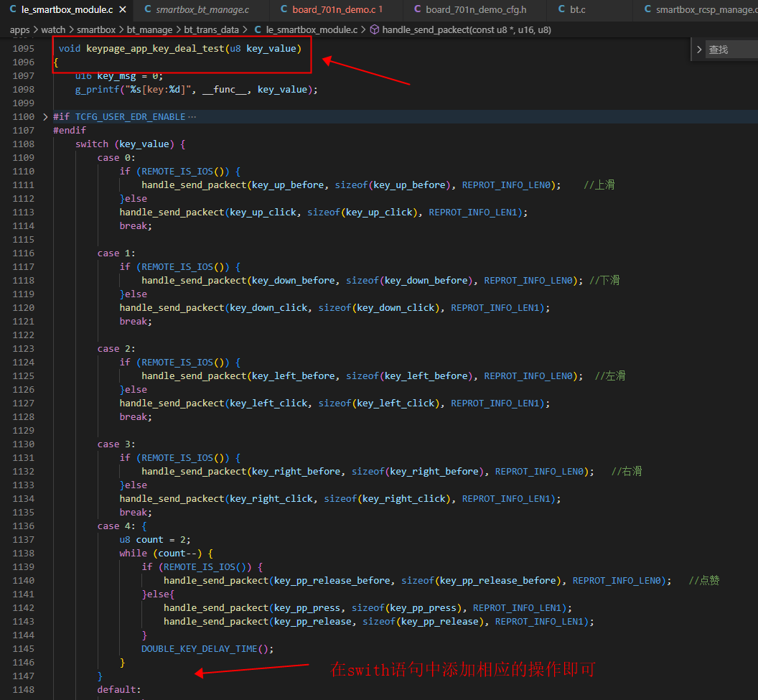Click 'key_up_click' argument on line 1113
This screenshot has width=758, height=700.
point(263,213)
